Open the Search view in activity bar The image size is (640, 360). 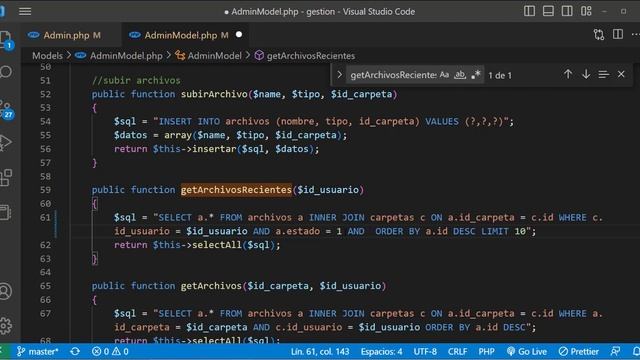click(x=6, y=72)
